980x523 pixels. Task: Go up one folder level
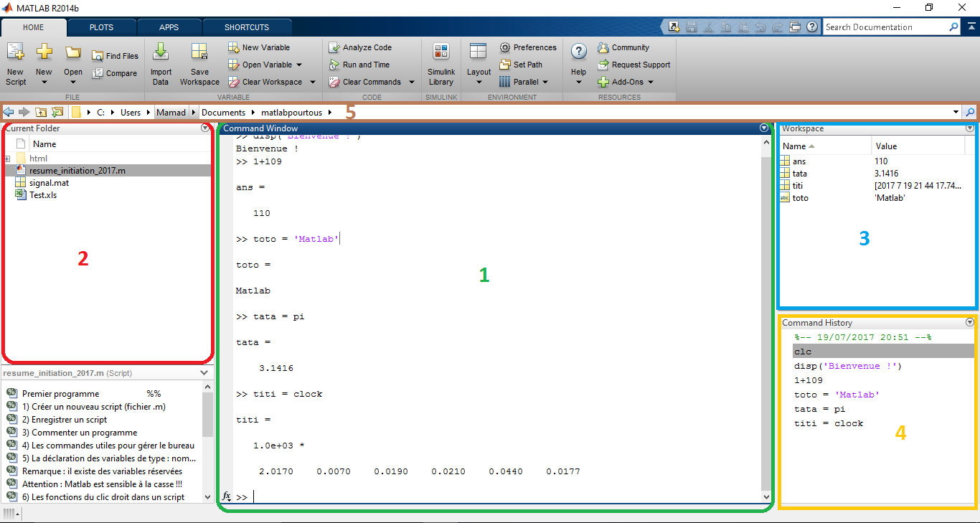tap(41, 112)
